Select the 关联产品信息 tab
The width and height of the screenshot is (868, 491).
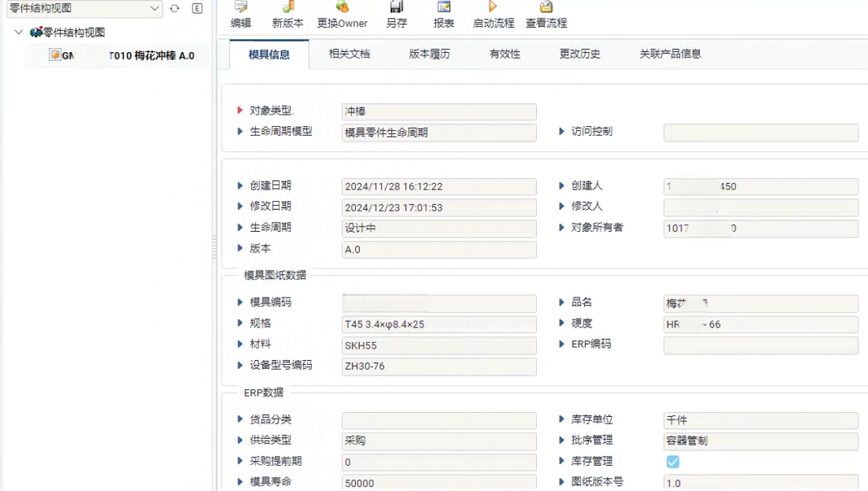point(669,54)
